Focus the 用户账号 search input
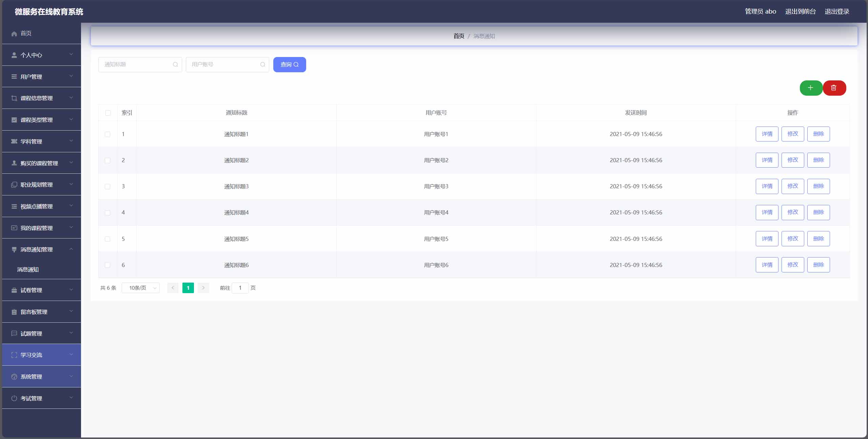The image size is (868, 439). click(x=227, y=64)
